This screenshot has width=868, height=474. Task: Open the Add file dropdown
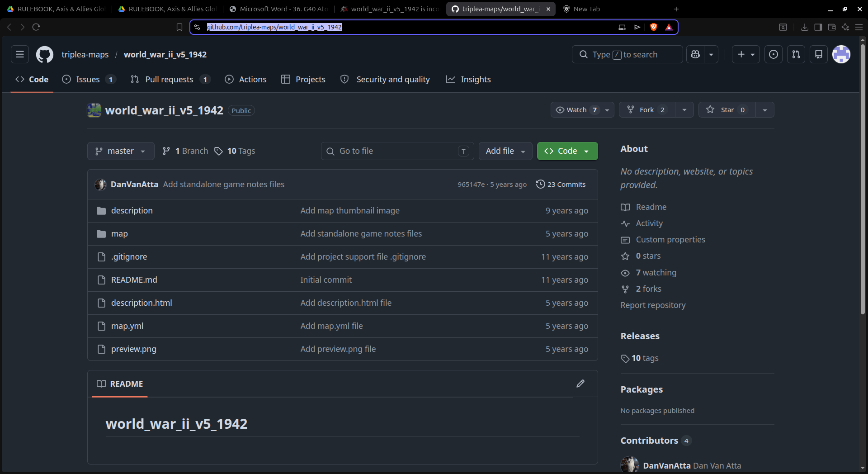505,151
